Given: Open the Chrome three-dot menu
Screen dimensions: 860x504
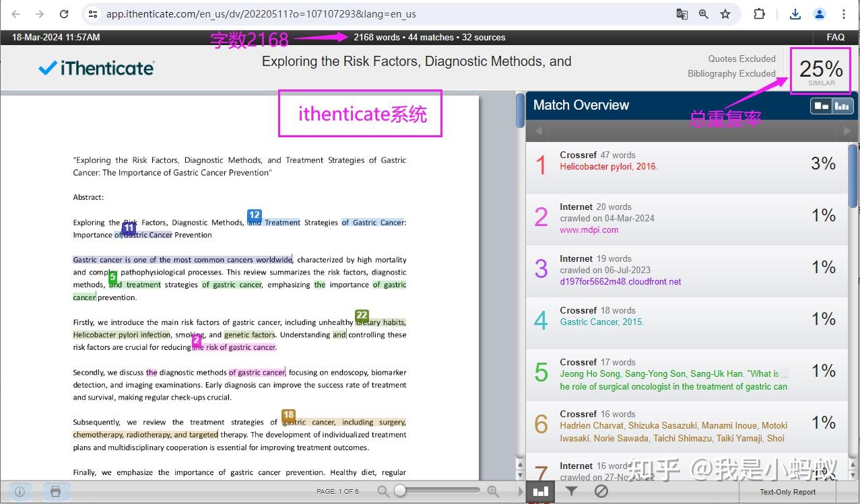Looking at the screenshot, I should [844, 14].
